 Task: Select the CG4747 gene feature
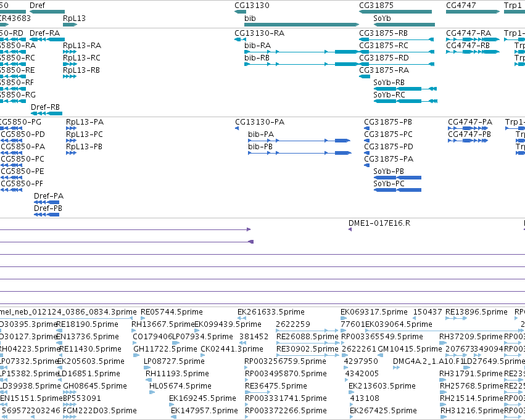point(473,12)
